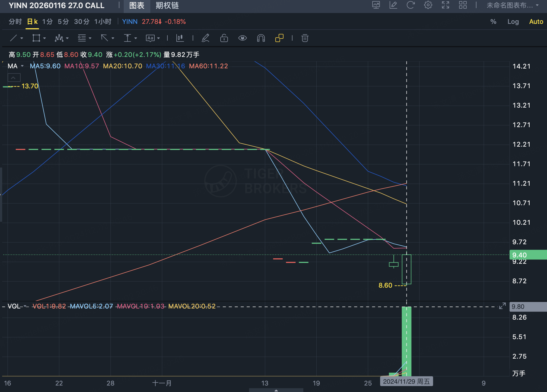
Task: Select the 30分 timeframe
Action: coord(82,22)
